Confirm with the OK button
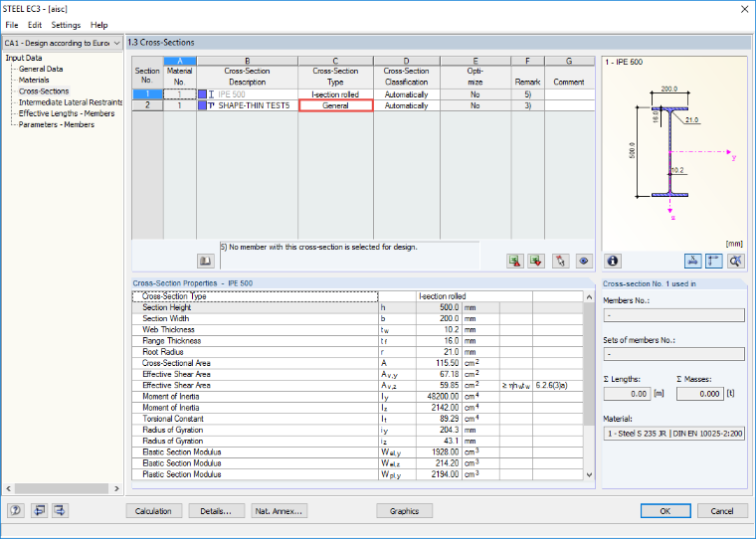 coord(665,511)
